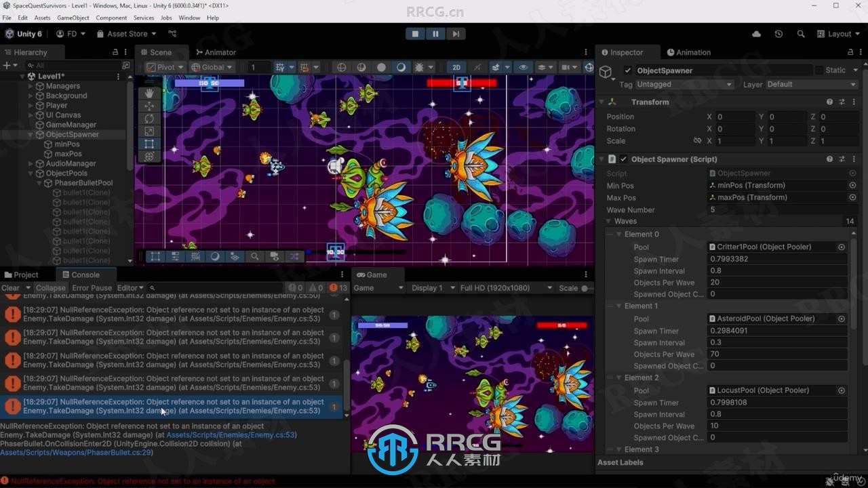Screen dimensions: 868x488
Task: Toggle constrained proportions link on Scale
Action: [697, 141]
